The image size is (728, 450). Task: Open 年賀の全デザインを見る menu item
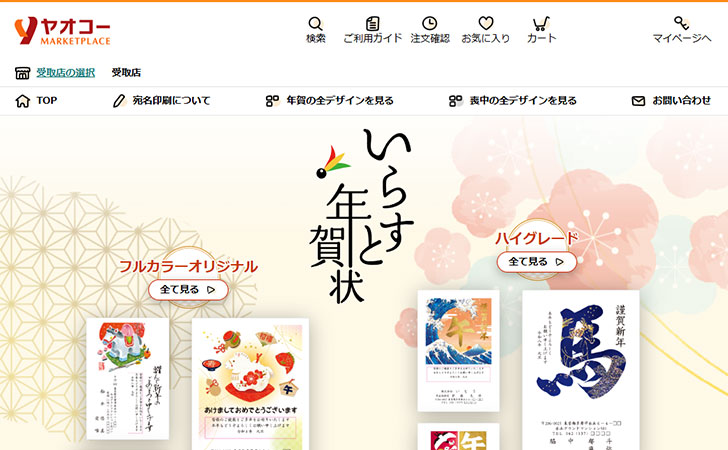click(330, 101)
